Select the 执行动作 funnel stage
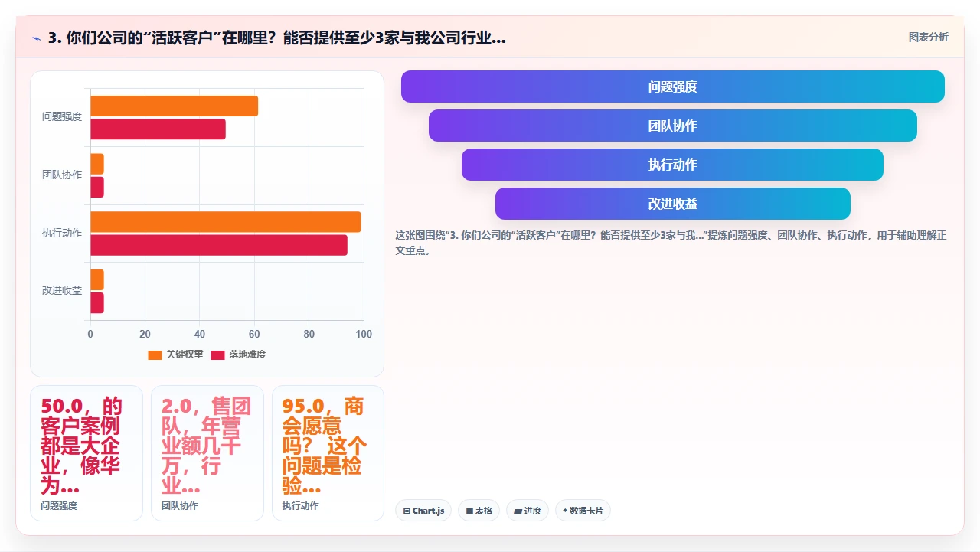 point(673,165)
